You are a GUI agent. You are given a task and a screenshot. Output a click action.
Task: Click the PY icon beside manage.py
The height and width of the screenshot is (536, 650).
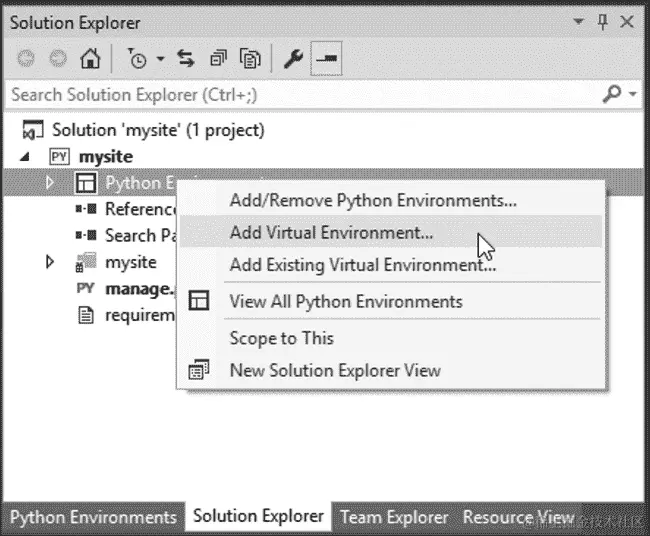(x=85, y=288)
